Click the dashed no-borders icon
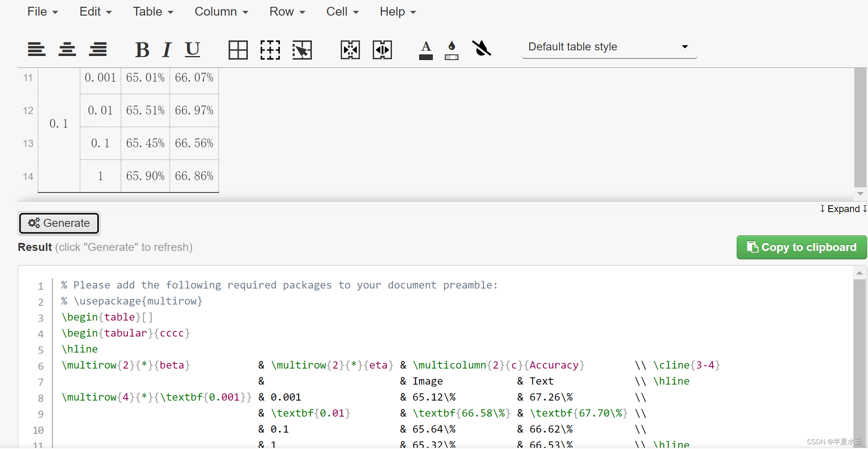The height and width of the screenshot is (449, 868). point(270,50)
